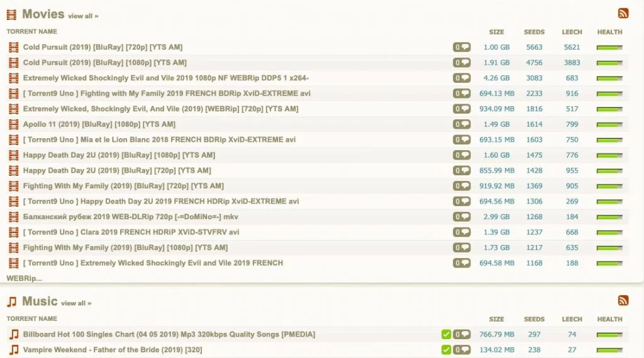Click music note icon beside Vampire Weekend torrent
The width and height of the screenshot is (644, 358).
coord(13,350)
